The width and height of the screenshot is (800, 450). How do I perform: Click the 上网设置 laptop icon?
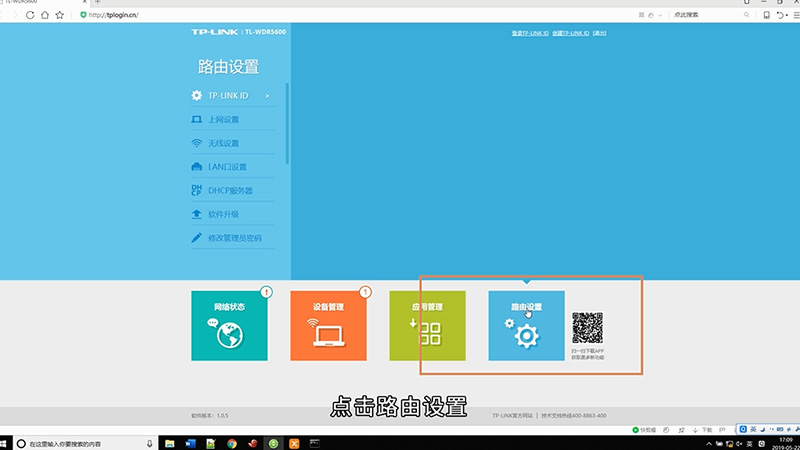(x=196, y=119)
